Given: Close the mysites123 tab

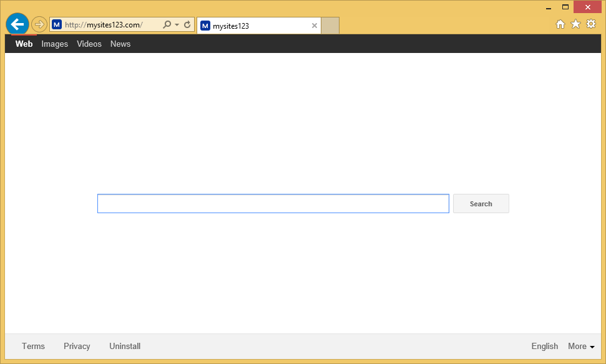Looking at the screenshot, I should [315, 26].
